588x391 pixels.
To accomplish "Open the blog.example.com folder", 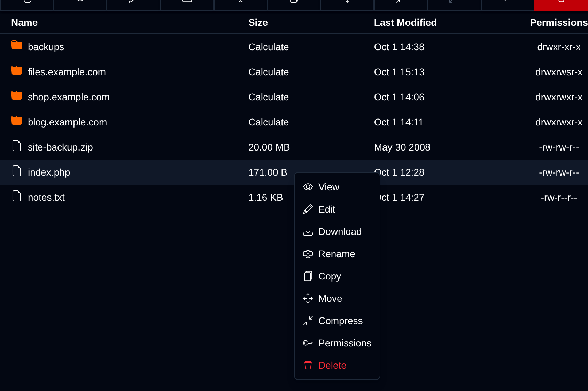I will (x=67, y=122).
